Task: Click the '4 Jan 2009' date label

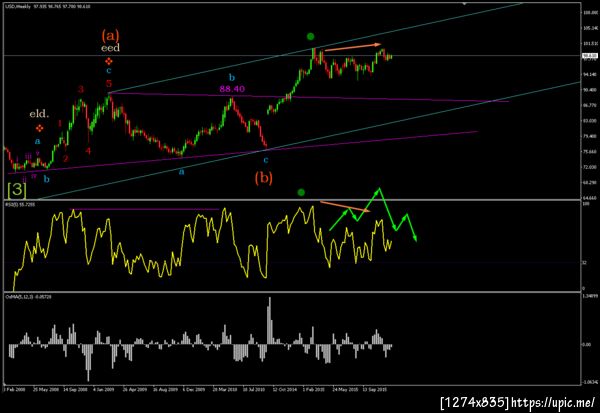Action: 105,389
